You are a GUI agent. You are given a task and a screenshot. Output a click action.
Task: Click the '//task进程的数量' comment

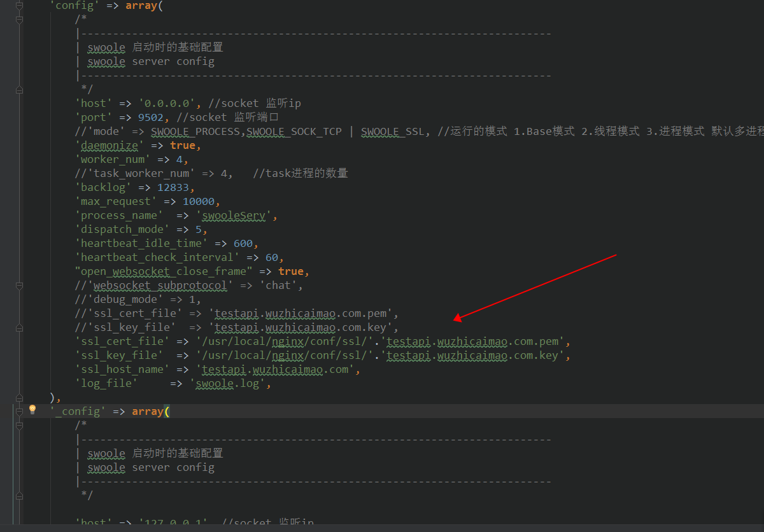pyautogui.click(x=301, y=173)
